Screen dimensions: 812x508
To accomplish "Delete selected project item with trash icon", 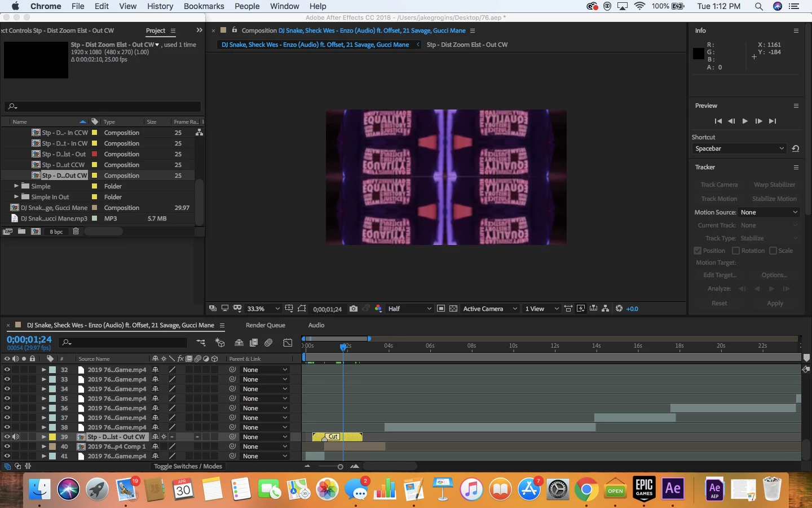I will [76, 231].
